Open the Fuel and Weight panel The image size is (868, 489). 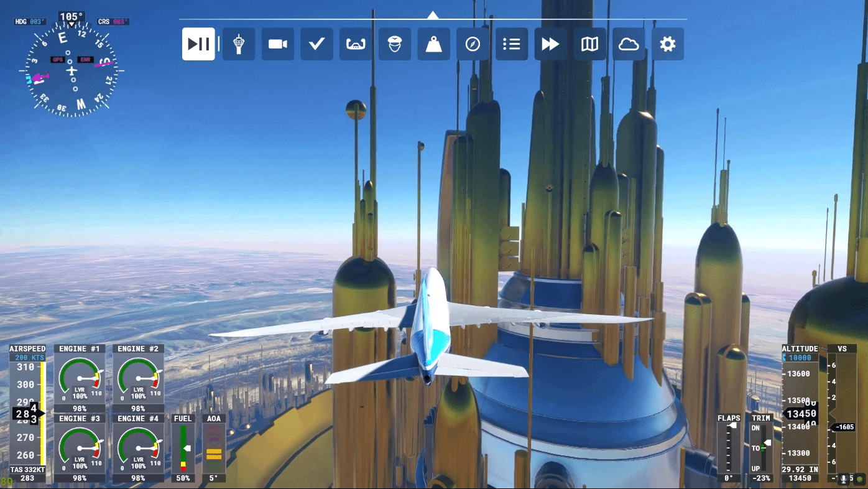[434, 44]
